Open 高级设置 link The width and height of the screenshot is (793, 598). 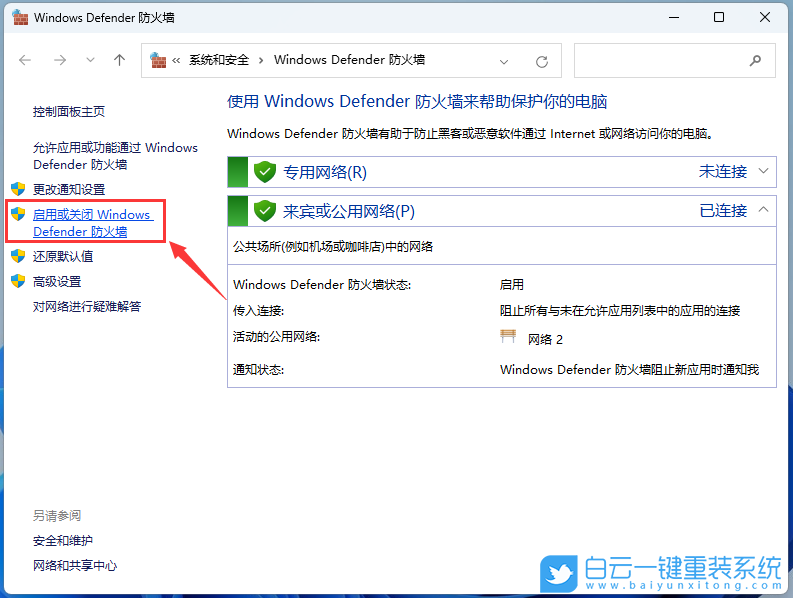coord(57,281)
